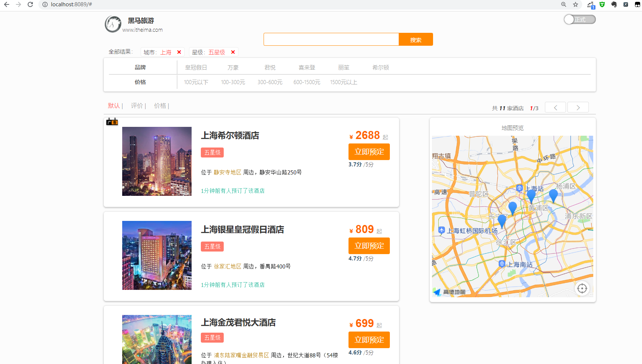642x364 pixels.
Task: Open the 上海希尔顿酒店 photo thumbnail
Action: click(157, 161)
